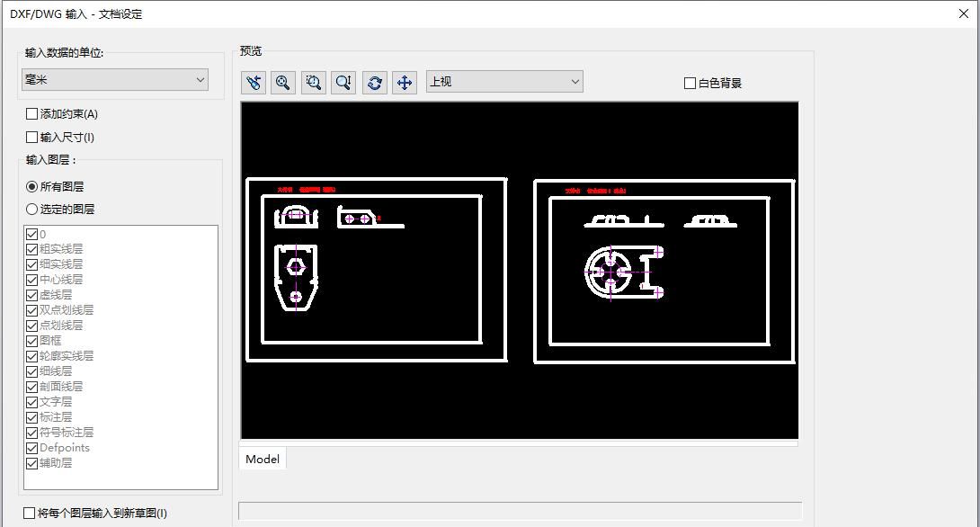Uncheck the 图框 layer
This screenshot has height=527, width=980.
tap(31, 342)
